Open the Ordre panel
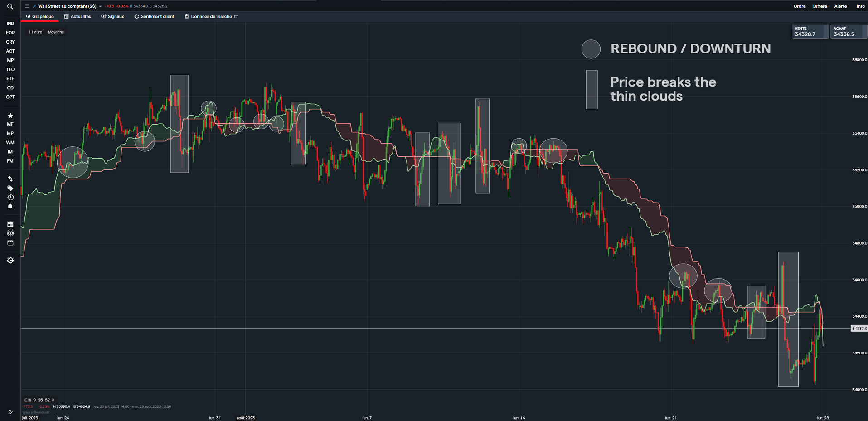The width and height of the screenshot is (868, 421). pyautogui.click(x=800, y=6)
